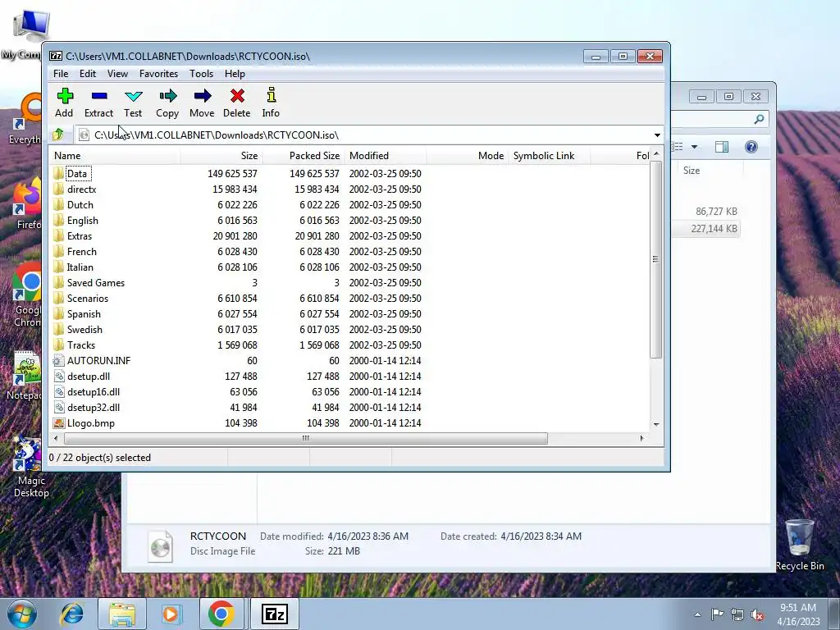Viewport: 840px width, 630px height.
Task: Select the Llogo.bmp image icon
Action: tap(58, 423)
